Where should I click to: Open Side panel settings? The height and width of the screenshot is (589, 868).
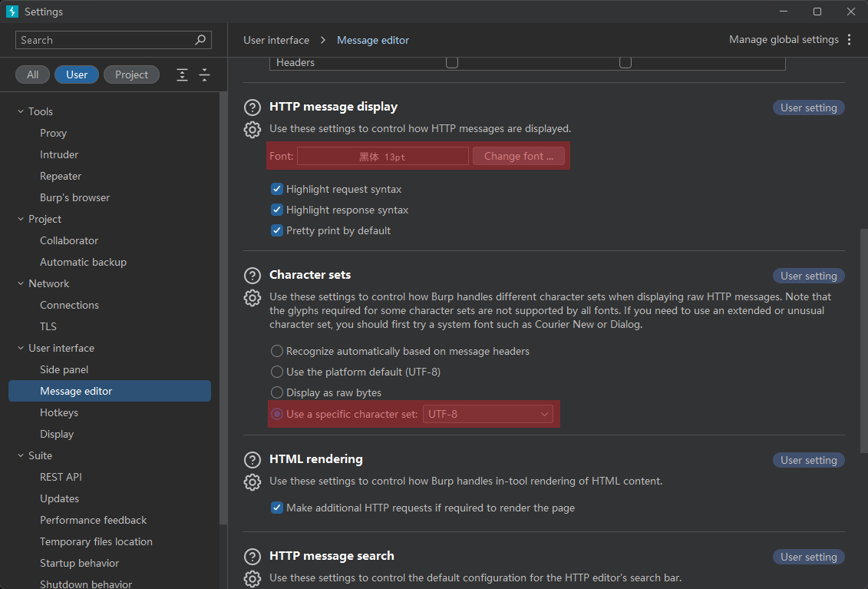(x=64, y=369)
